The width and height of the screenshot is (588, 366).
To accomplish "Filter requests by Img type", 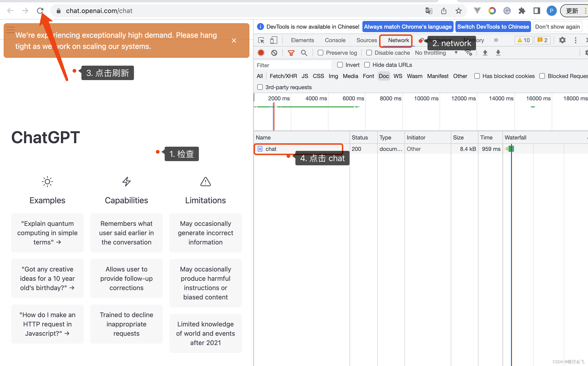I will 333,76.
